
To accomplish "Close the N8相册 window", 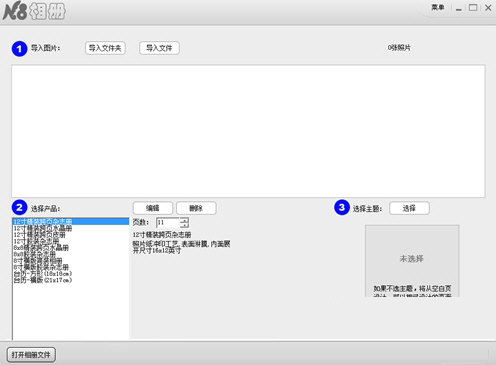I will (488, 7).
